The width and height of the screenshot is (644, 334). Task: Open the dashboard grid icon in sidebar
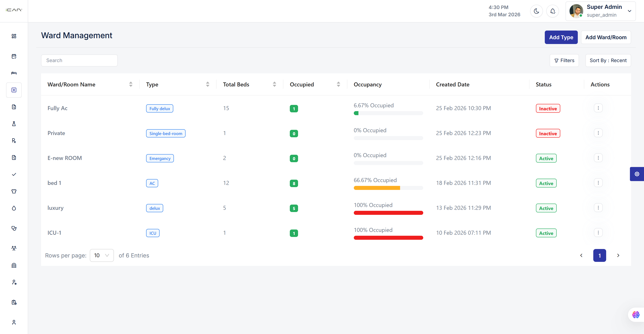point(14,36)
